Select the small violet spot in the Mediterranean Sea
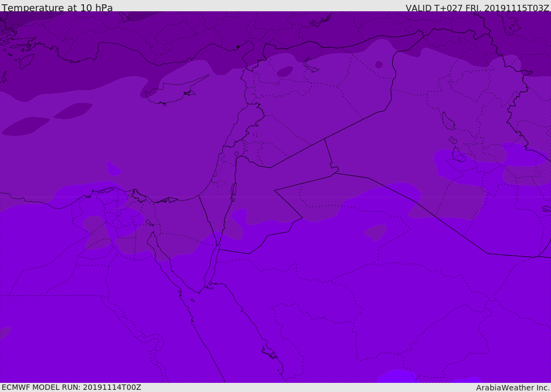This screenshot has width=551, height=392. coord(114,169)
